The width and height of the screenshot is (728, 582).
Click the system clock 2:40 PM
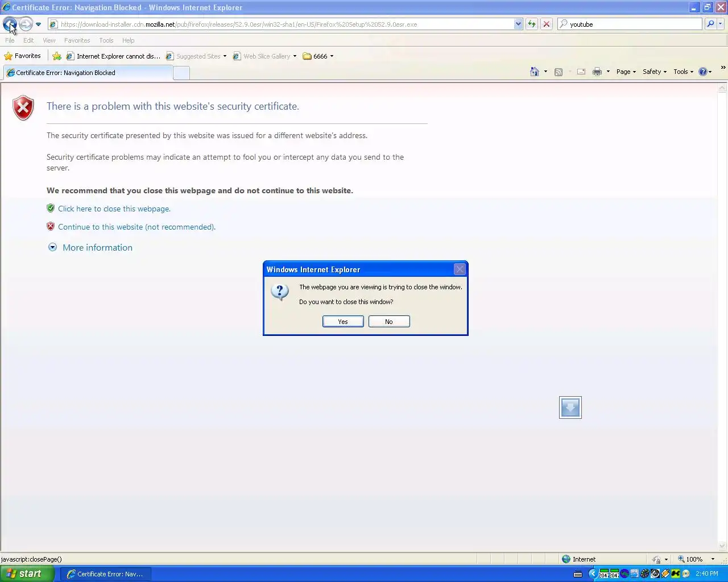pyautogui.click(x=707, y=574)
